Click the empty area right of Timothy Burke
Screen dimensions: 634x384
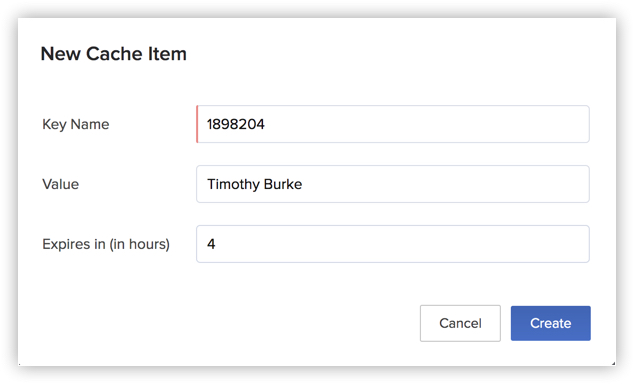(445, 184)
